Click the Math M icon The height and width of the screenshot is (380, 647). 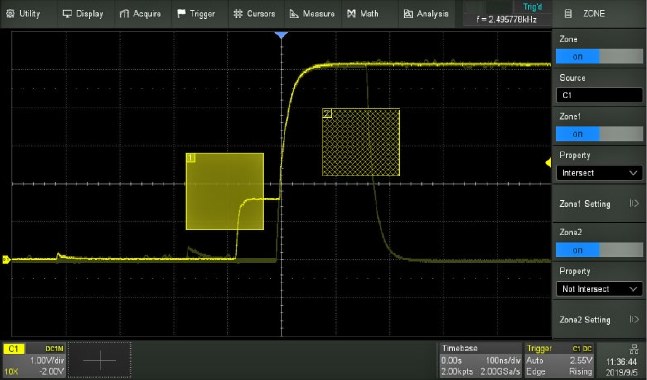click(351, 14)
